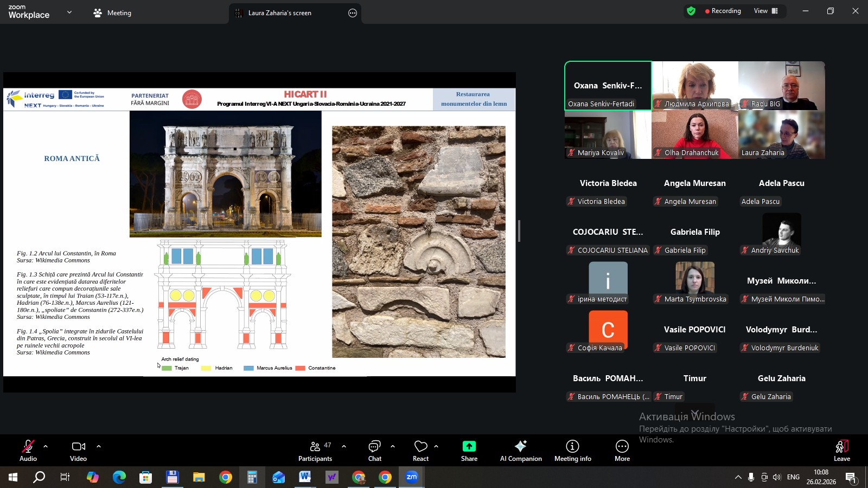Toggle Windows system tray microphone icon
Viewport: 868px width, 488px height.
[751, 477]
